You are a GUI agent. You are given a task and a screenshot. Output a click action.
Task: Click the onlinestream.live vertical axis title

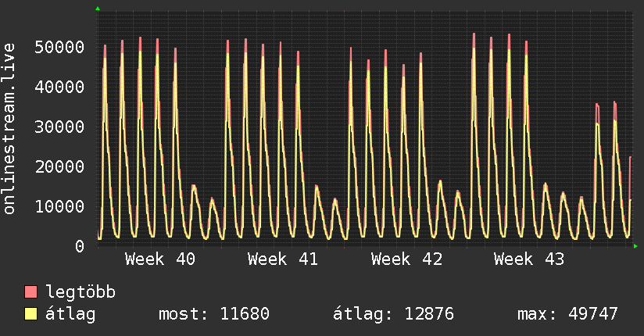pyautogui.click(x=9, y=129)
